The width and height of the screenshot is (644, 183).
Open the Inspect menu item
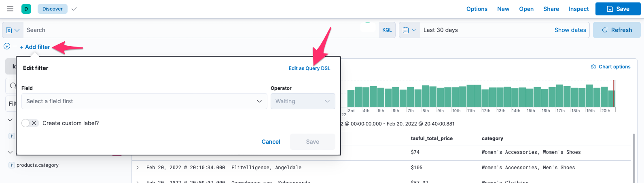coord(578,9)
